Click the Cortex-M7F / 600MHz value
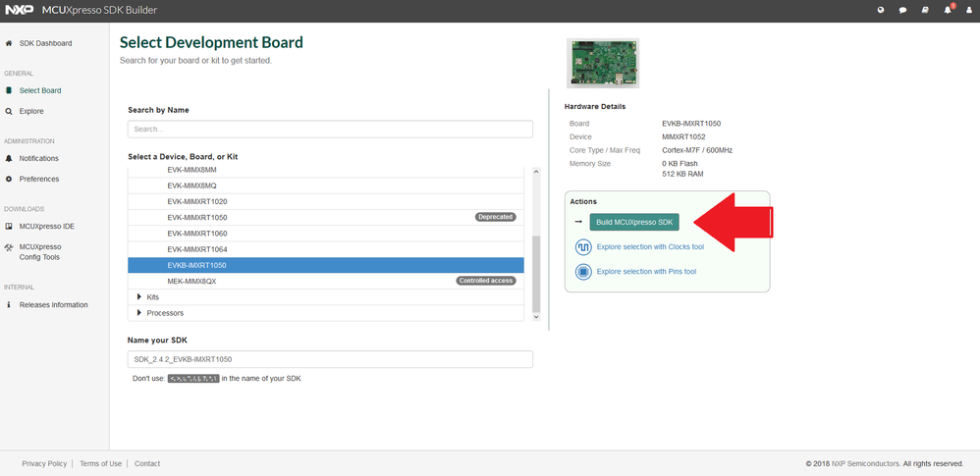980x476 pixels. 697,150
